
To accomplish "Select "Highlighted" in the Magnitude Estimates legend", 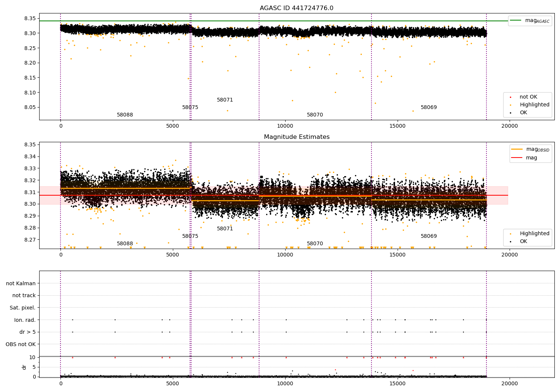I will click(535, 234).
